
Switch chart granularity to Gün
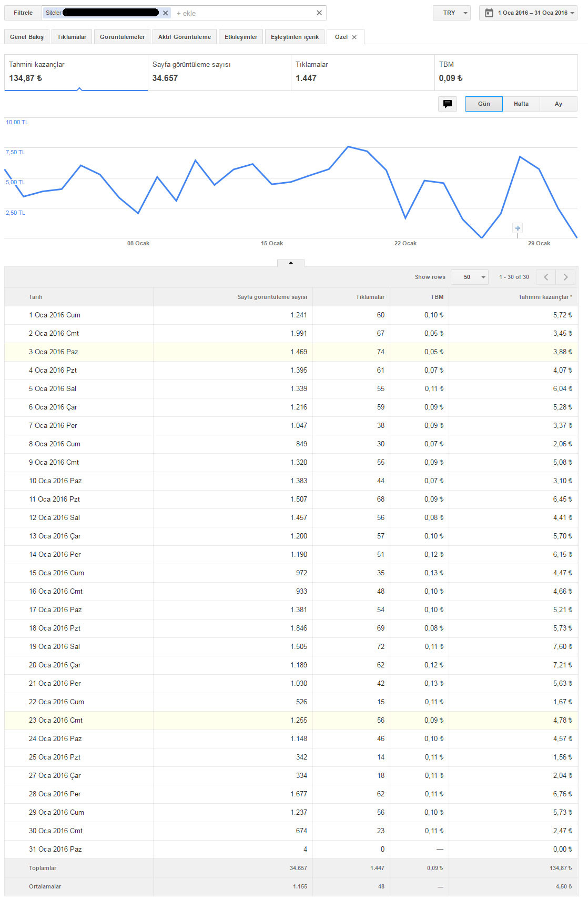coord(484,104)
